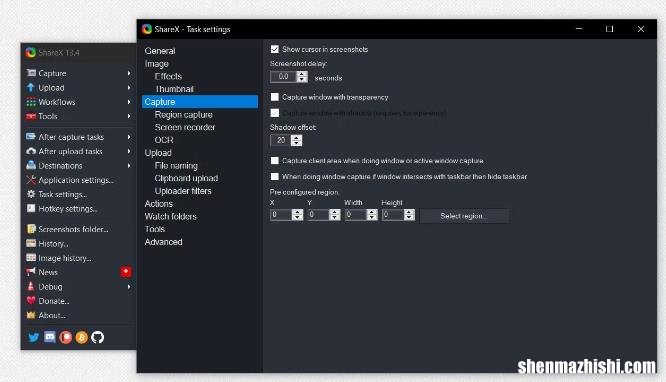The image size is (666, 382).
Task: Select Image in the settings tree
Action: click(156, 64)
